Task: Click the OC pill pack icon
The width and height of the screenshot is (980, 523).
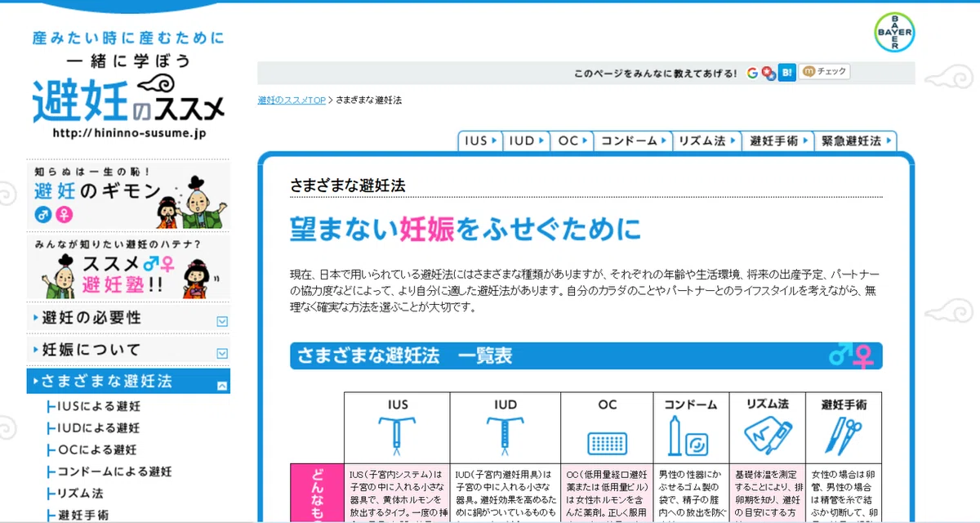Action: click(x=607, y=442)
